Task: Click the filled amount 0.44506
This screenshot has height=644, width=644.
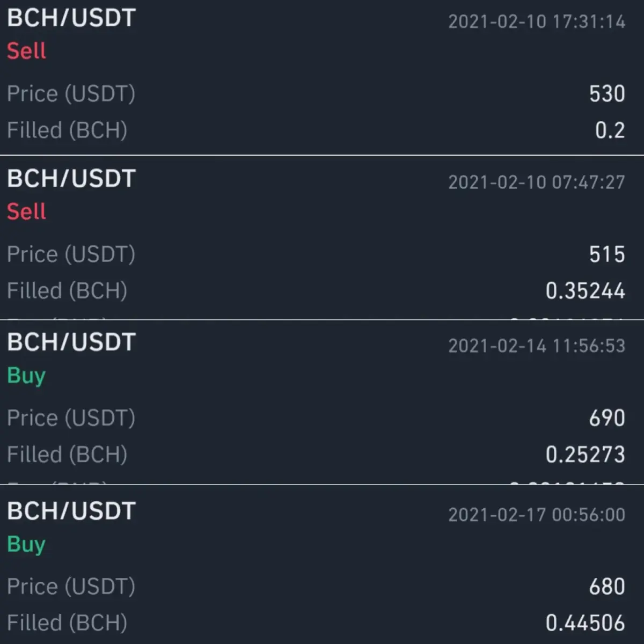Action: pos(586,623)
